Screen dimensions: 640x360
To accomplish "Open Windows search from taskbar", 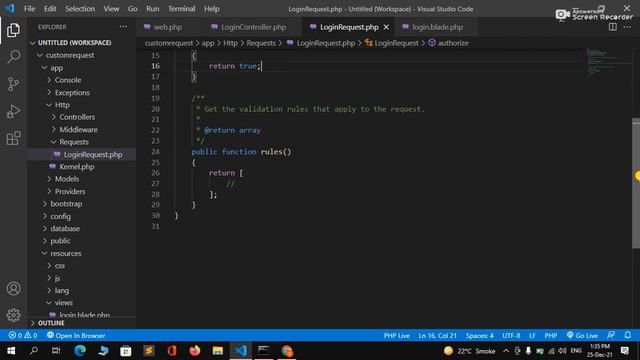I will pos(34,351).
